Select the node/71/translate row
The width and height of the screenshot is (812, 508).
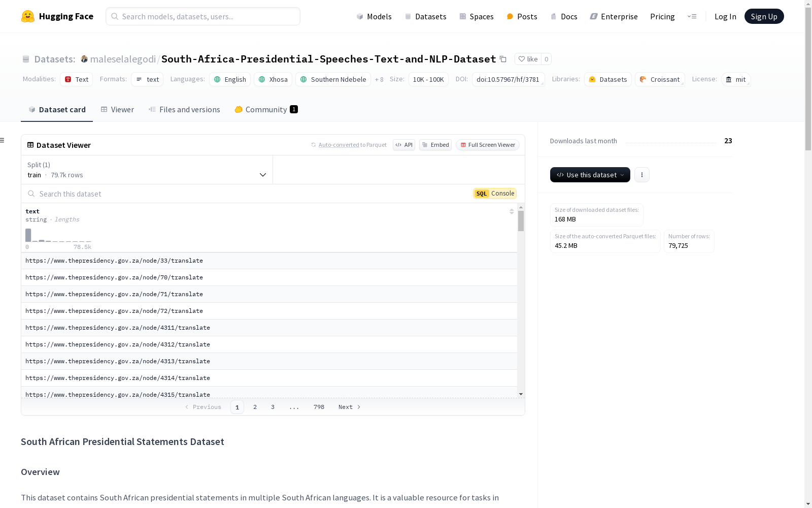coord(269,294)
